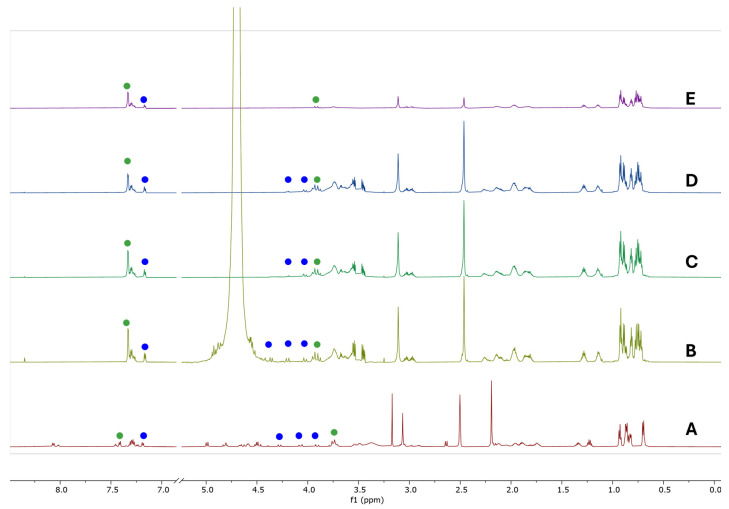Image resolution: width=729 pixels, height=509 pixels.
Task: Click the green dot above spectrum C near 7.35 ppm
Action: coord(127,243)
